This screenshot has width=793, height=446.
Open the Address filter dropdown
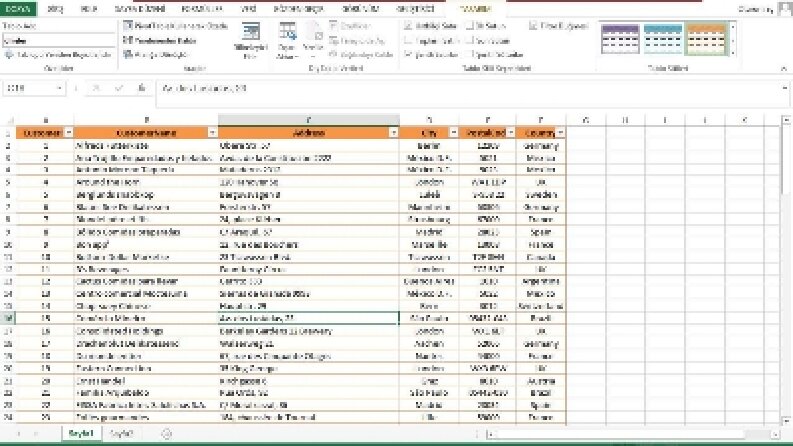[393, 133]
